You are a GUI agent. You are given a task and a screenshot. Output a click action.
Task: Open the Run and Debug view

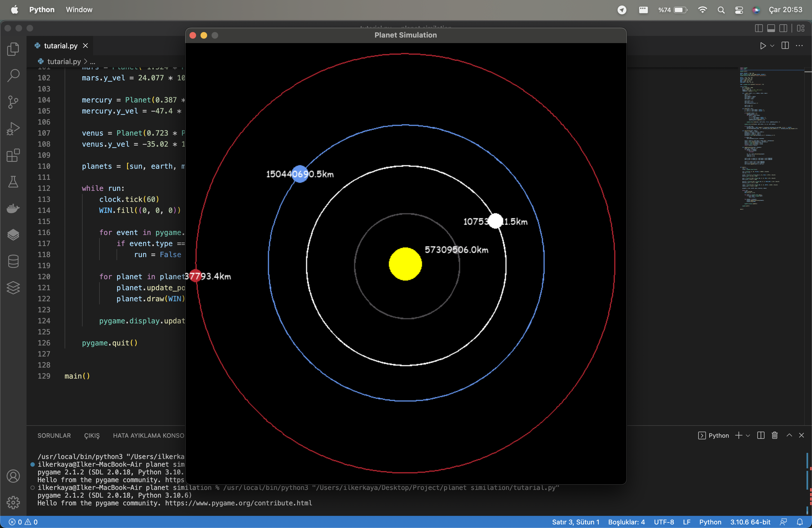tap(13, 129)
